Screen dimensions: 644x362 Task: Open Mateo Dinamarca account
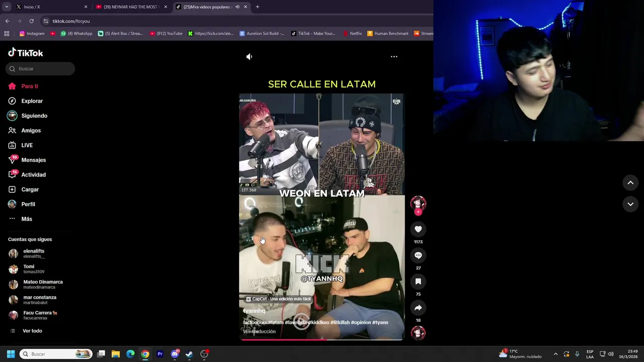click(x=36, y=285)
